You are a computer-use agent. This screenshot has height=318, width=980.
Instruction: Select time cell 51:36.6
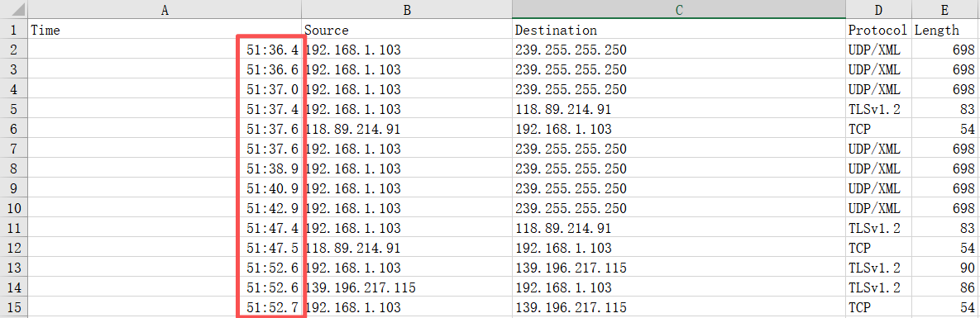(x=165, y=69)
